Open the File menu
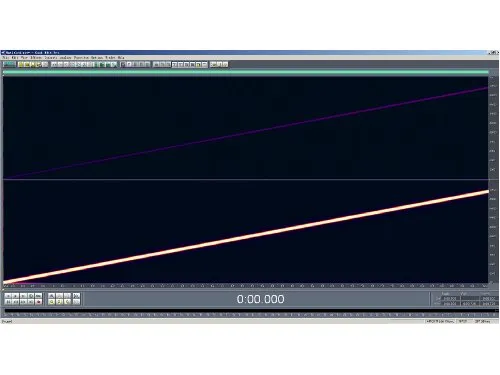This screenshot has width=500, height=375. tap(6, 57)
